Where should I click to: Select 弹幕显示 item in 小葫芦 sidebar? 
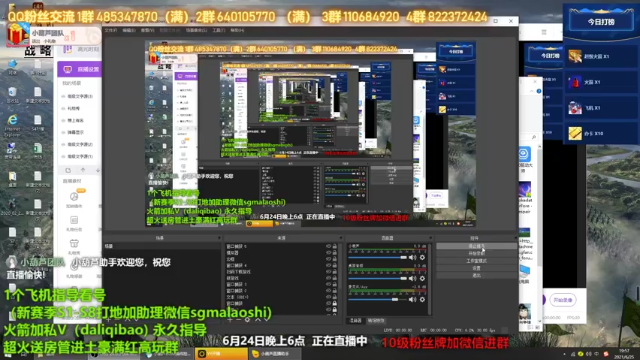tap(75, 132)
